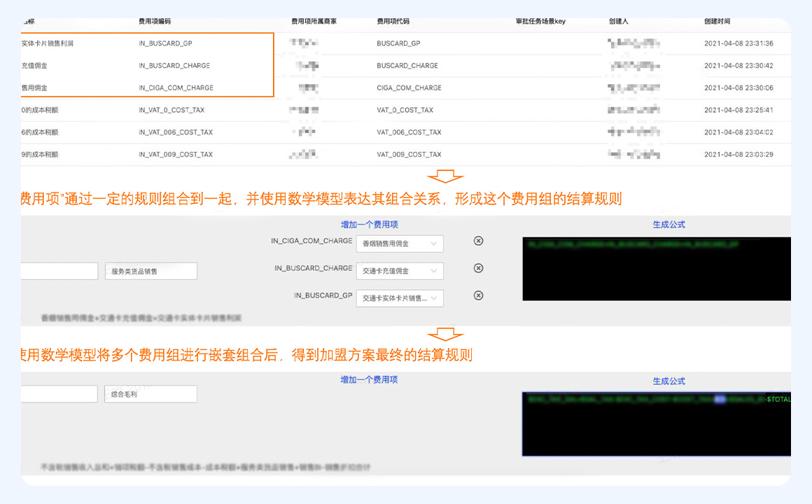
Task: Click 生成公式 above the 服务类货品销售 formula box
Action: coord(668,225)
